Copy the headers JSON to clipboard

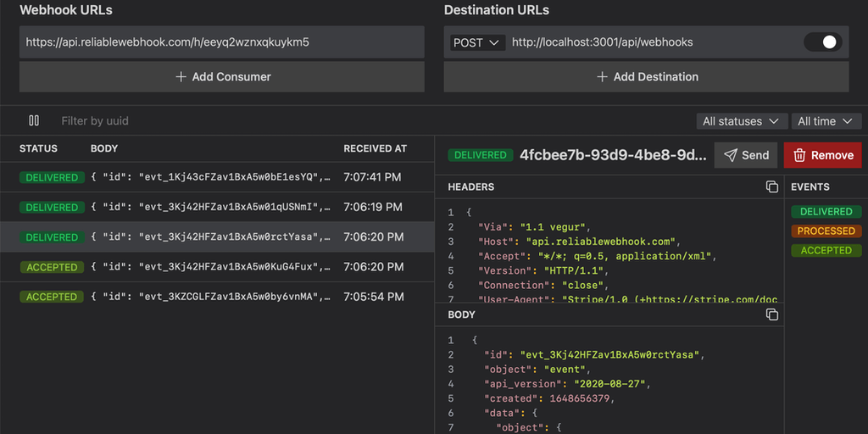tap(771, 186)
